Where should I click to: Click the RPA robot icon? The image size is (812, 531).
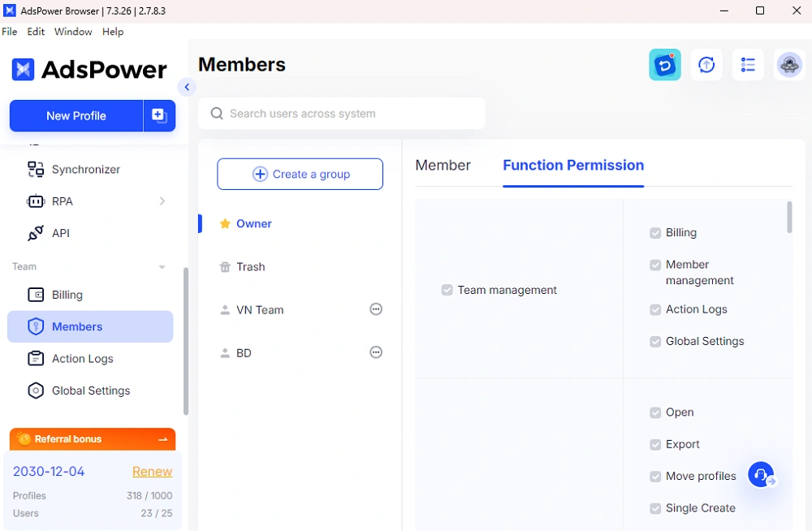point(36,201)
